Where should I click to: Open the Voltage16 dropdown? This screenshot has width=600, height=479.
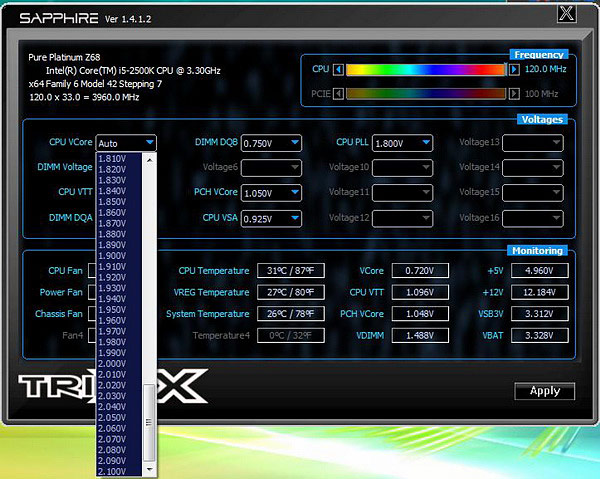pos(533,218)
